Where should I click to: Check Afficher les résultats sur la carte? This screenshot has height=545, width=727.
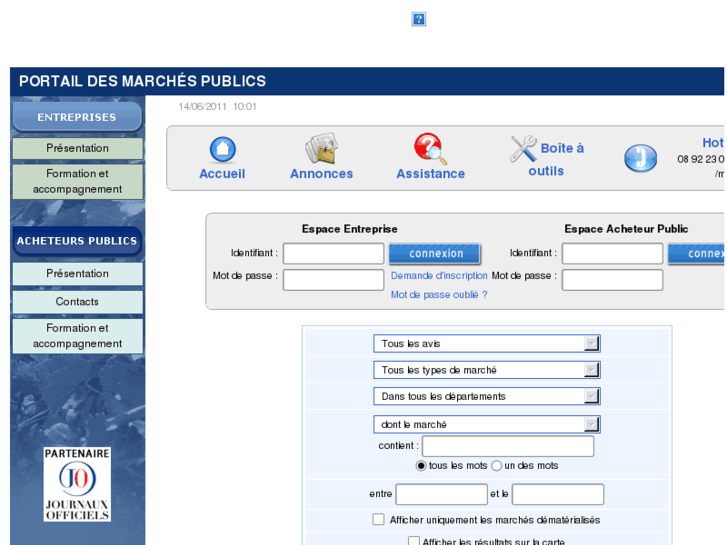pyautogui.click(x=414, y=541)
